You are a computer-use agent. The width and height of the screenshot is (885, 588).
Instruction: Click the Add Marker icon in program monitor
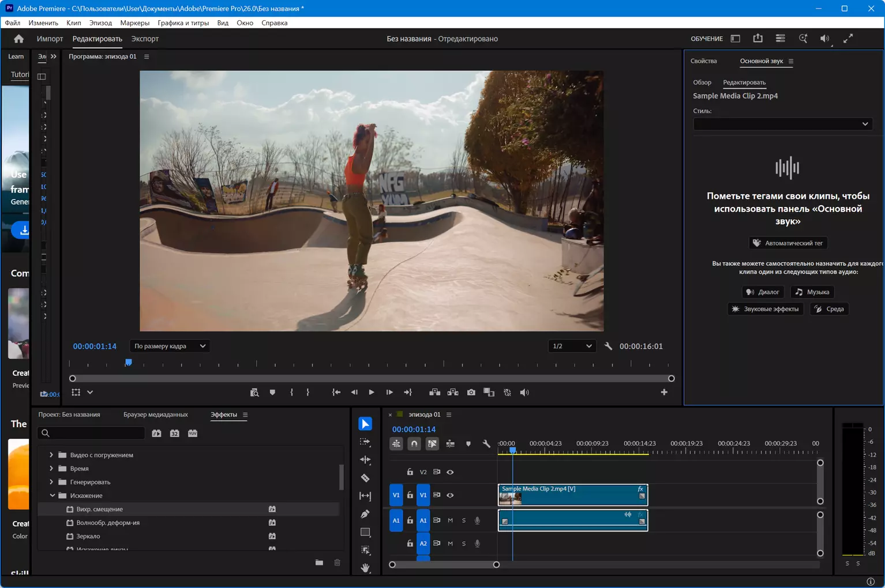(272, 393)
